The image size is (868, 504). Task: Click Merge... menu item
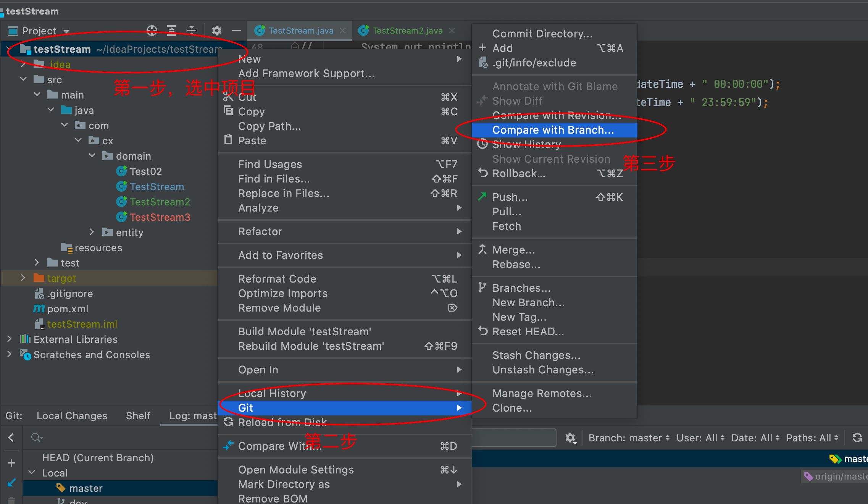coord(554,250)
